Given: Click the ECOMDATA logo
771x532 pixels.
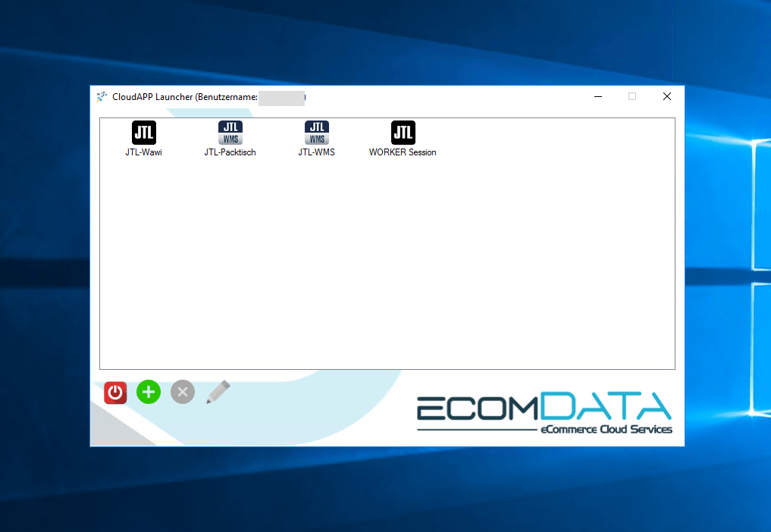Looking at the screenshot, I should coord(544,408).
